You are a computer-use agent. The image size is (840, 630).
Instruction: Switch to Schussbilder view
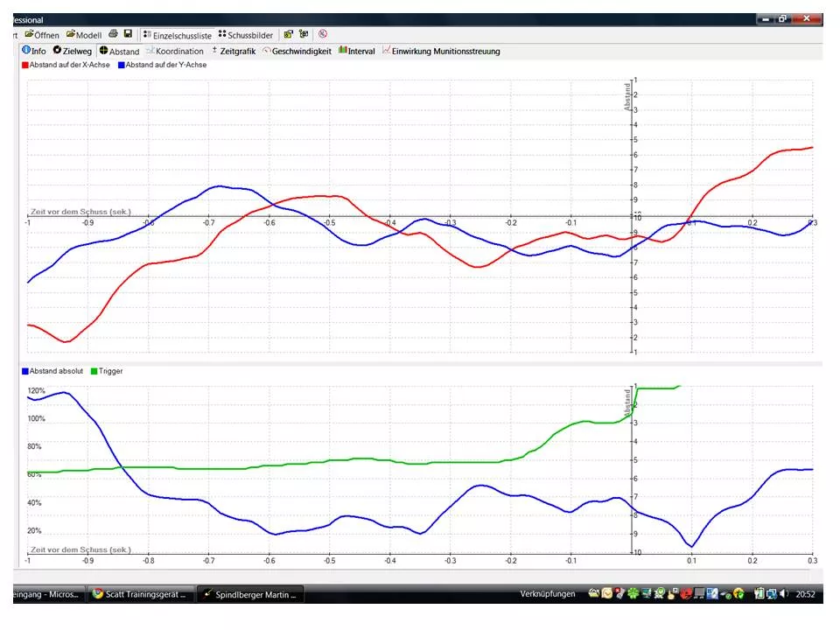245,35
